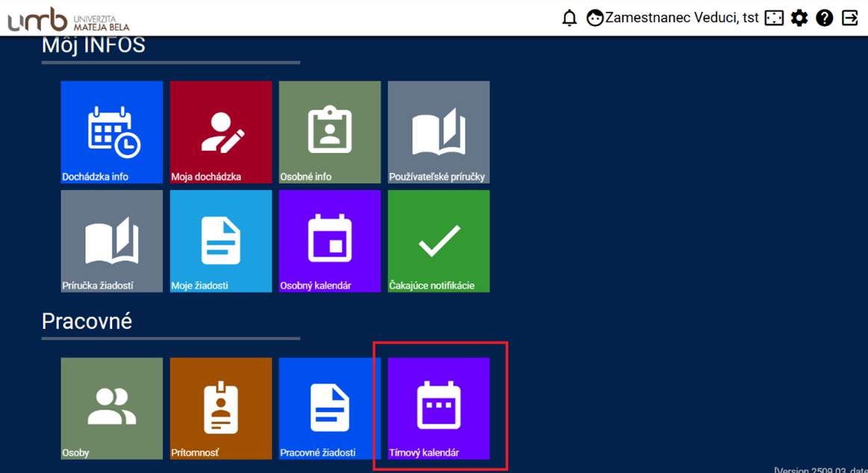Click the notification bell icon
Viewport: 868px width, 473px height.
pyautogui.click(x=569, y=18)
